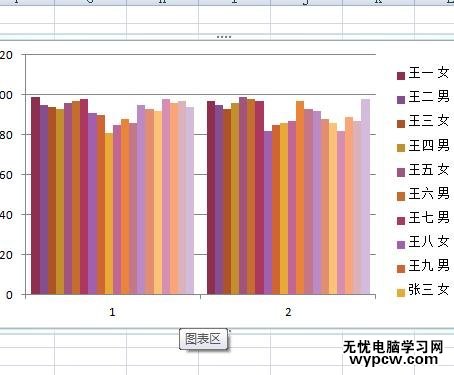Screen dimensions: 454x375
Task: Select legend entry text 王二 男
Action: click(x=429, y=97)
